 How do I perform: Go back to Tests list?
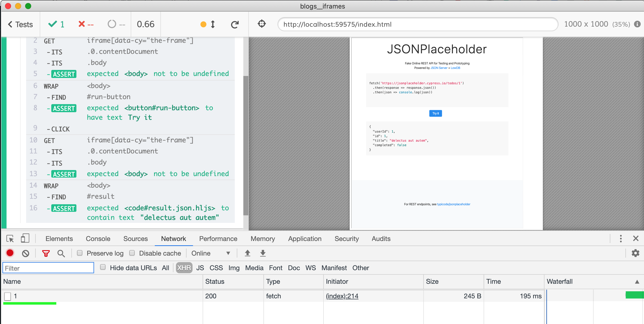(x=21, y=24)
